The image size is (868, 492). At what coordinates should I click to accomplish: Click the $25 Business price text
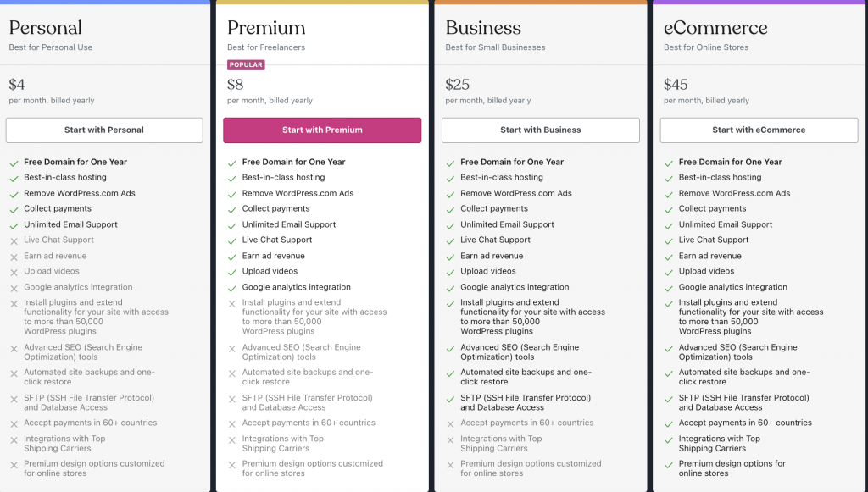[x=457, y=85]
